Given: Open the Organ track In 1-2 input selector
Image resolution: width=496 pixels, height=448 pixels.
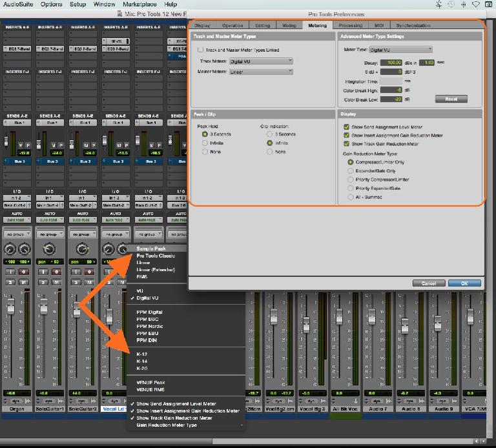Looking at the screenshot, I should (x=17, y=198).
